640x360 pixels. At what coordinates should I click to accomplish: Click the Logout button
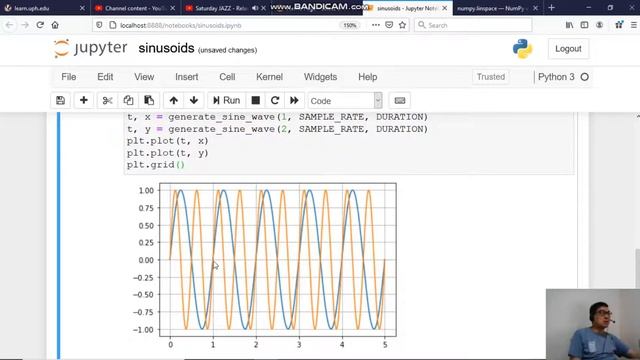click(x=568, y=49)
